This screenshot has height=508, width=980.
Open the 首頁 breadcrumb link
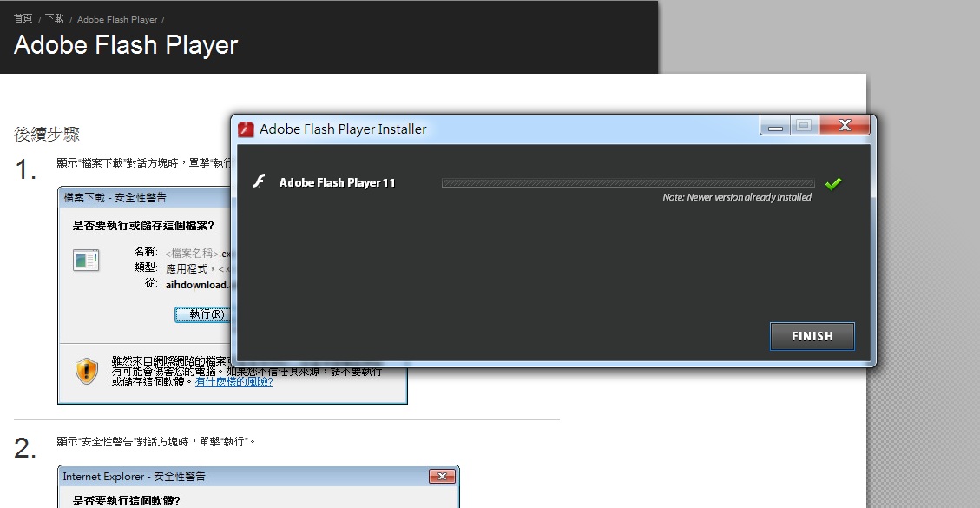pos(23,19)
